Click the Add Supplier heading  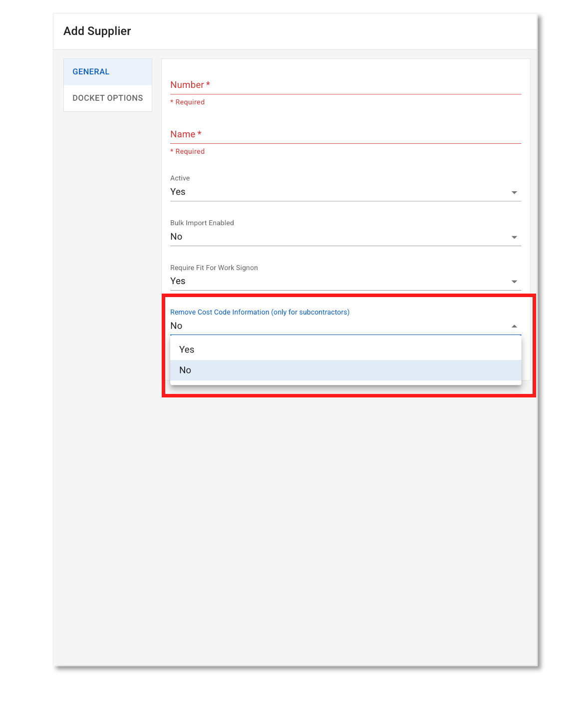point(97,31)
